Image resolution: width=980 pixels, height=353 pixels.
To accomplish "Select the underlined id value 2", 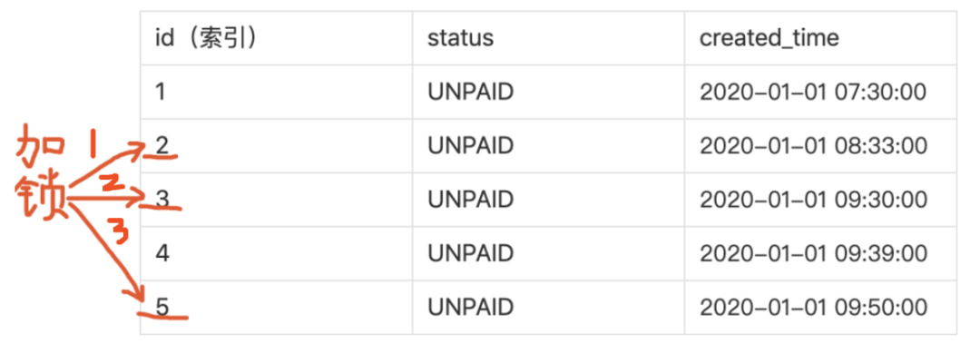I will click(x=162, y=145).
